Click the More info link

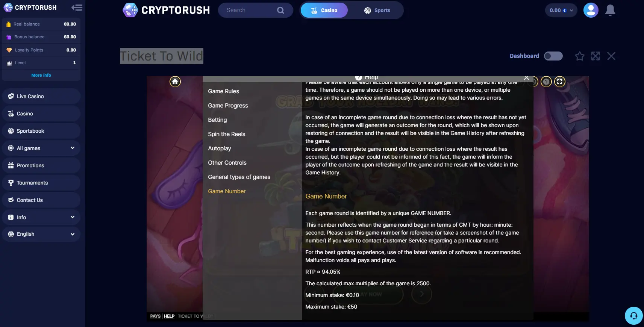pos(41,75)
